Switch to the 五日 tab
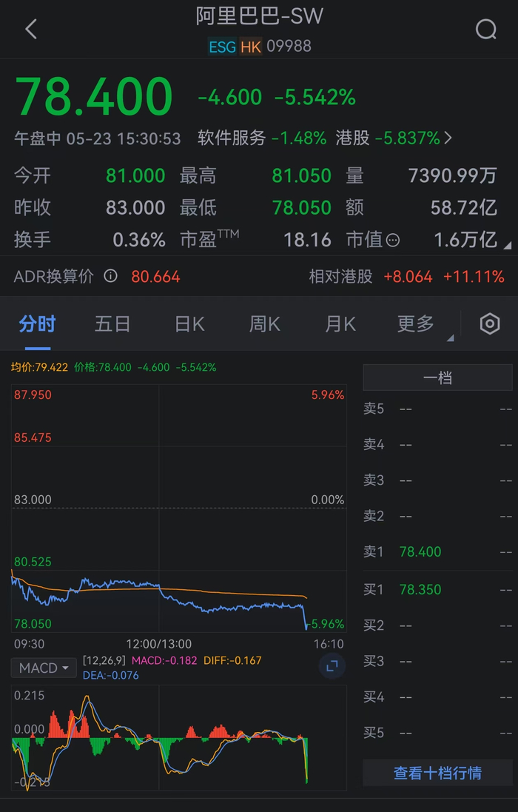Image resolution: width=518 pixels, height=812 pixels. 112,324
